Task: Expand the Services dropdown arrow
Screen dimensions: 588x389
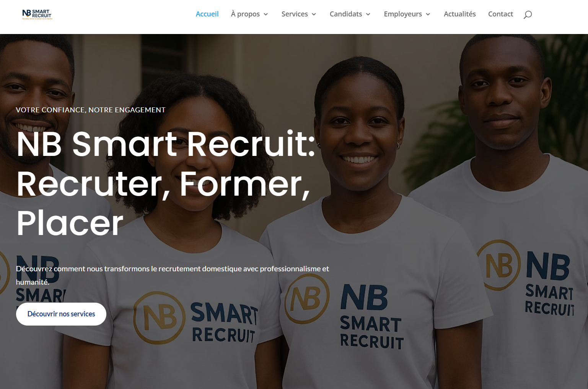Action: point(314,15)
